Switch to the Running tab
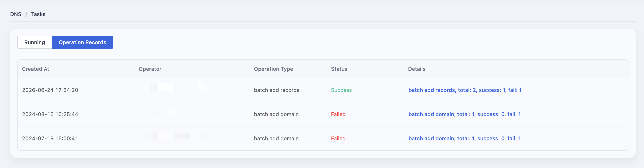 (x=35, y=42)
